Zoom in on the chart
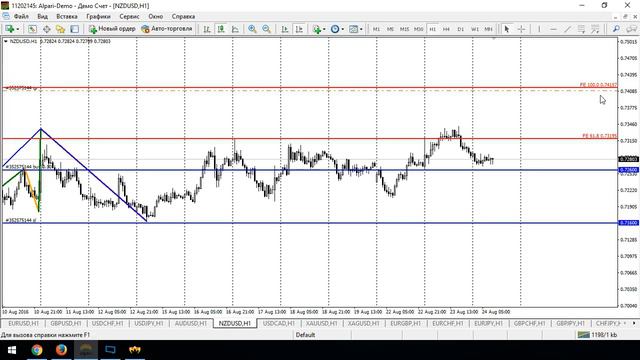 (253, 29)
